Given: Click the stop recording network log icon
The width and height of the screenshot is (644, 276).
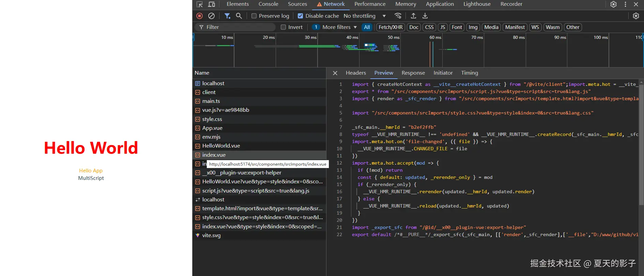Looking at the screenshot, I should [x=200, y=16].
